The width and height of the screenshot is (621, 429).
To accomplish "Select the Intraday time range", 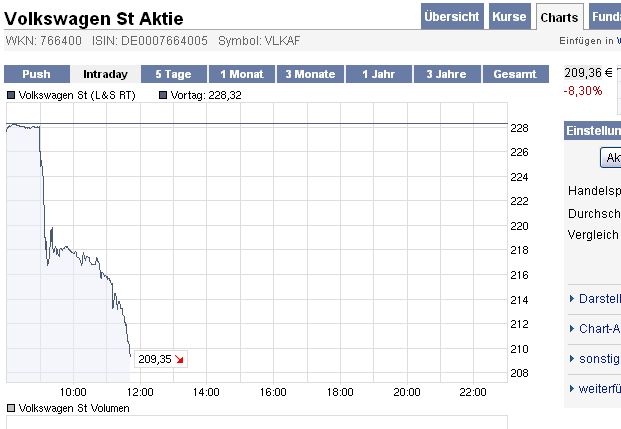I will [x=105, y=74].
